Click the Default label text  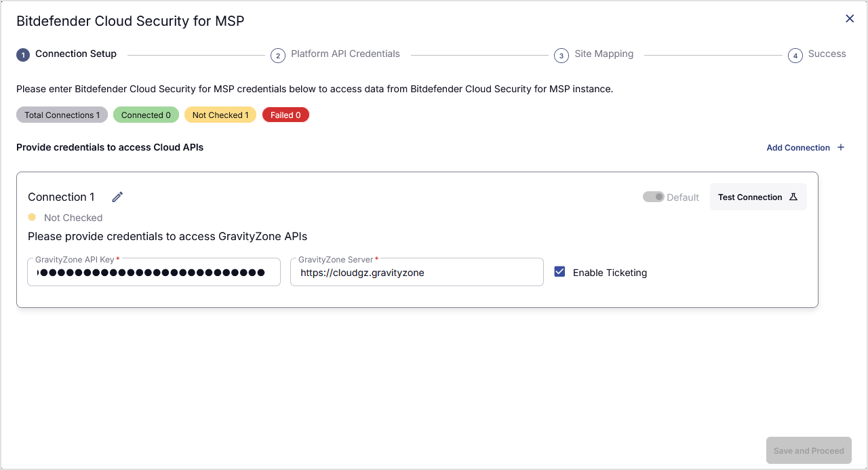coord(683,197)
